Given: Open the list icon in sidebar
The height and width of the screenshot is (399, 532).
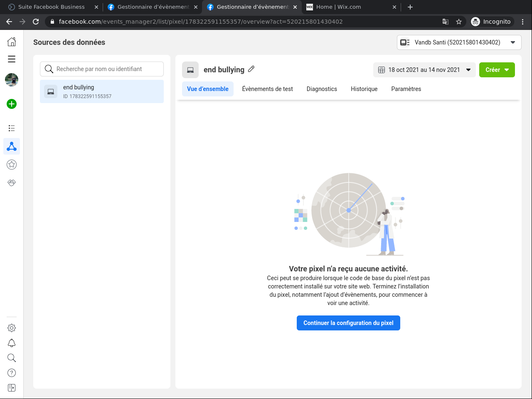Looking at the screenshot, I should click(12, 128).
